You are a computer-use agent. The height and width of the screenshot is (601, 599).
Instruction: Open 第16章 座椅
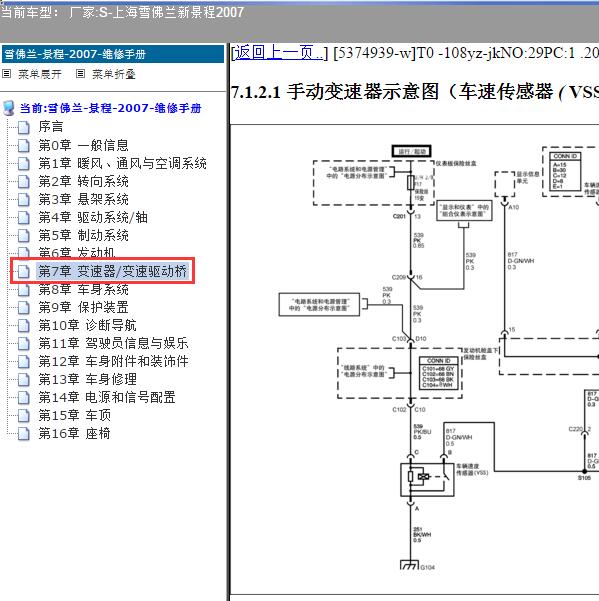pos(74,434)
